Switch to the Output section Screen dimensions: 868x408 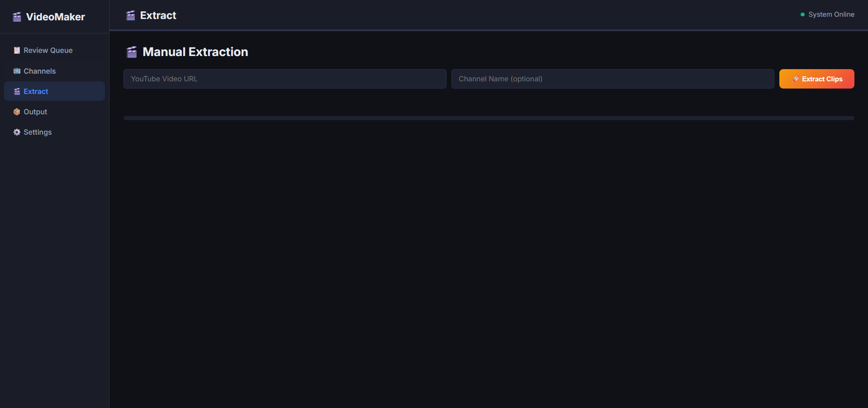pyautogui.click(x=35, y=112)
